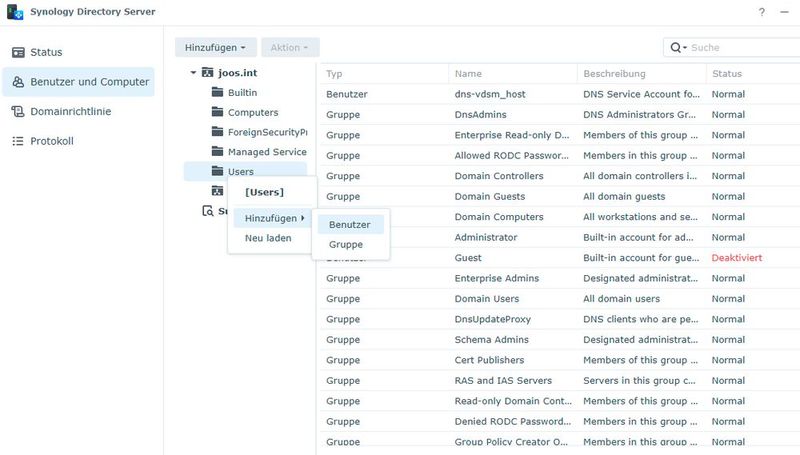Click the Synology Directory Server app icon

point(15,12)
